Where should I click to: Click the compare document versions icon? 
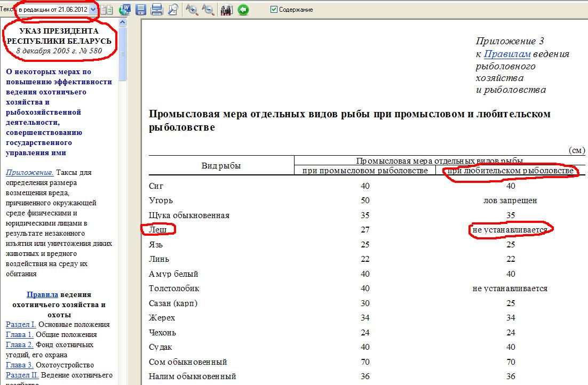point(107,10)
